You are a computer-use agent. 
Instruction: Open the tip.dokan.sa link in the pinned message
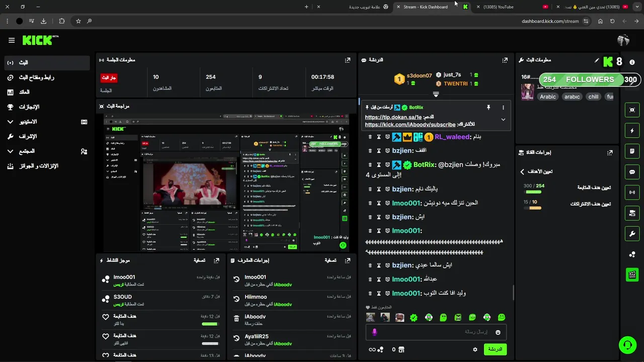pos(393,117)
